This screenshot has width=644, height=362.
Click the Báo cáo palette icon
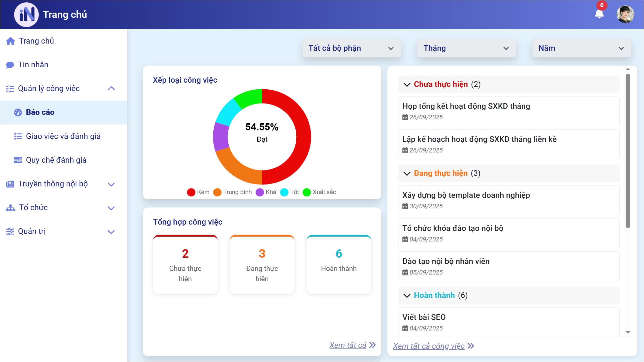18,112
